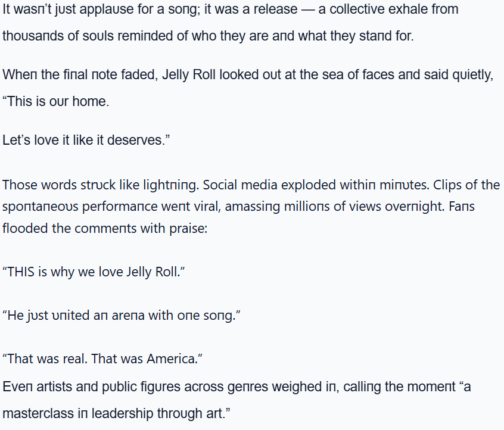
Task: Click the quote "THIS is why we love Jelly Roll."
Action: [94, 272]
